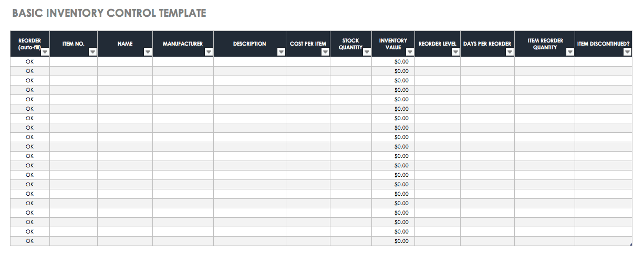Expand the DESCRIPTION column filter arrow
Viewport: 644px width, 255px height.
click(x=281, y=51)
